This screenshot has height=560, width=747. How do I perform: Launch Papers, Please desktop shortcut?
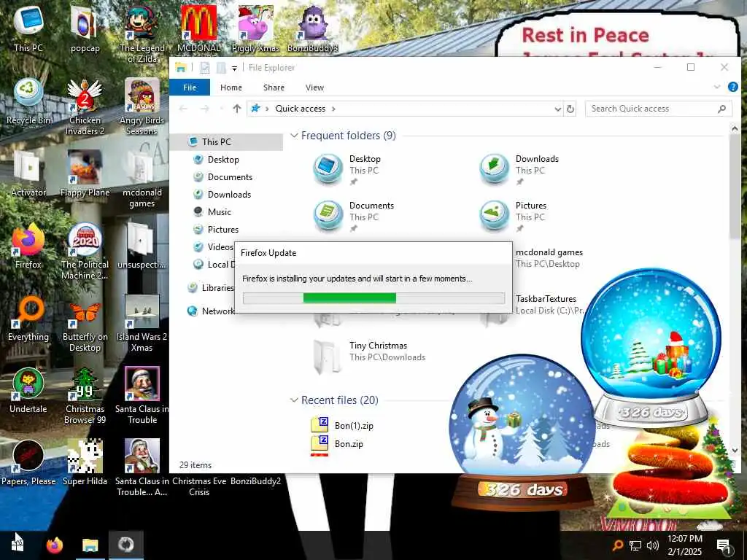pos(28,463)
